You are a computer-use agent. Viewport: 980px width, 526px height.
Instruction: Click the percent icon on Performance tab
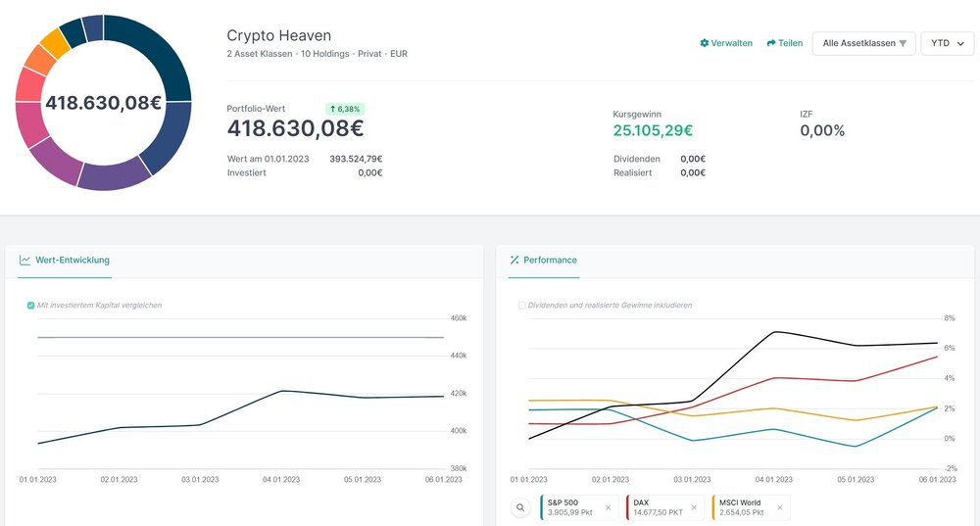(514, 261)
